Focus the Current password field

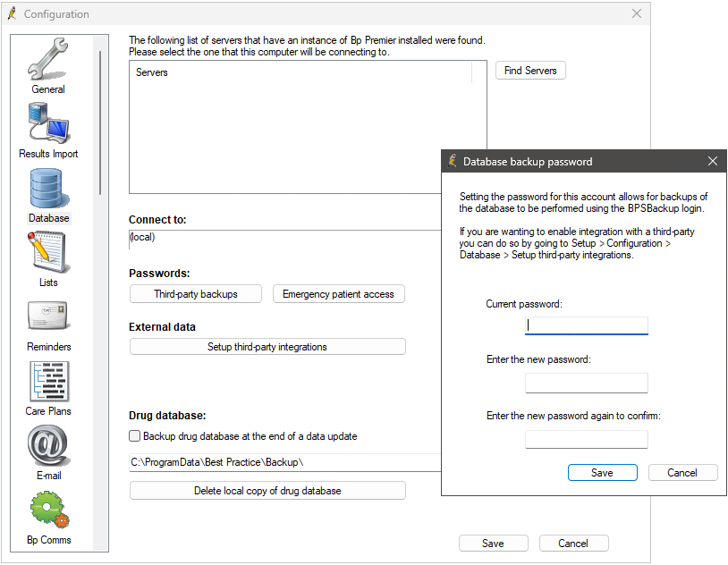tap(587, 326)
